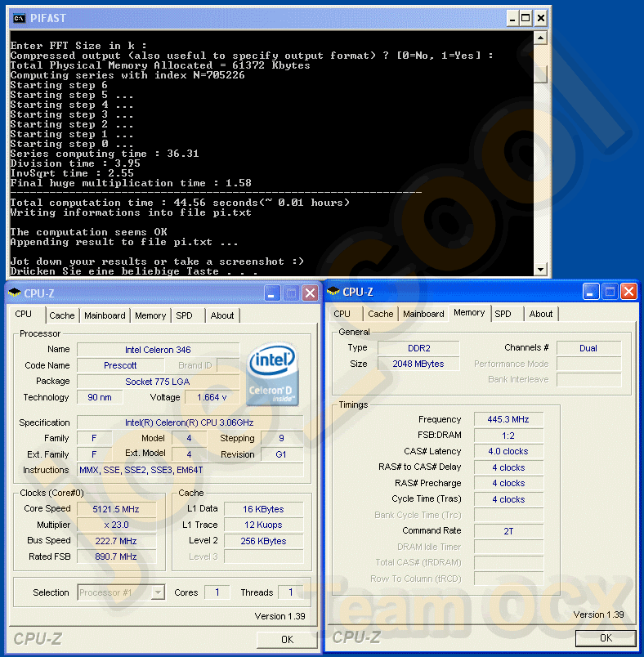Switch to CPU tab in right CPU-Z

[x=342, y=314]
